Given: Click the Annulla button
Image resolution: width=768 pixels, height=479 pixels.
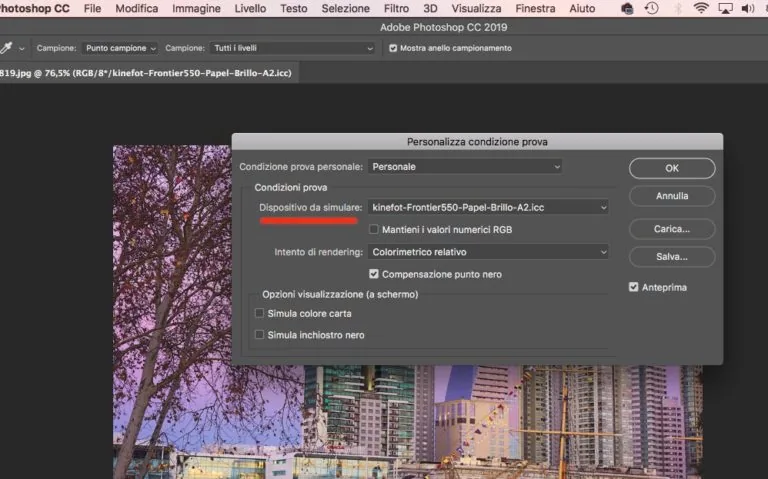Looking at the screenshot, I should tap(672, 196).
